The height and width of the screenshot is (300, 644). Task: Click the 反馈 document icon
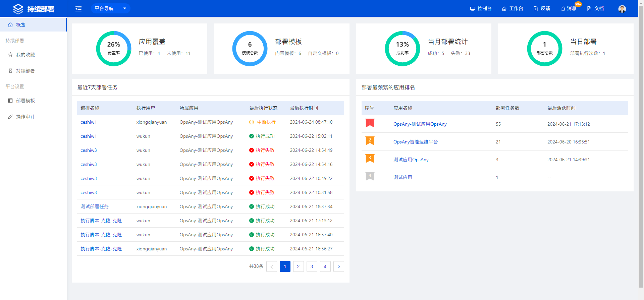click(x=536, y=9)
